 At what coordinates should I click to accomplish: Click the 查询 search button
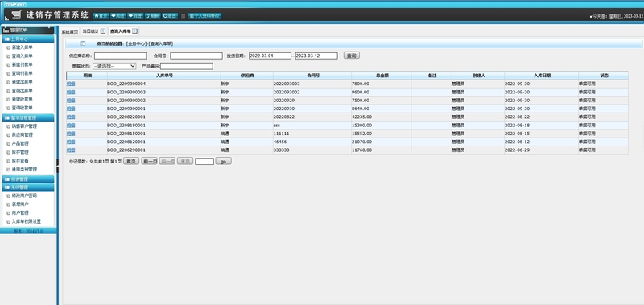(352, 56)
